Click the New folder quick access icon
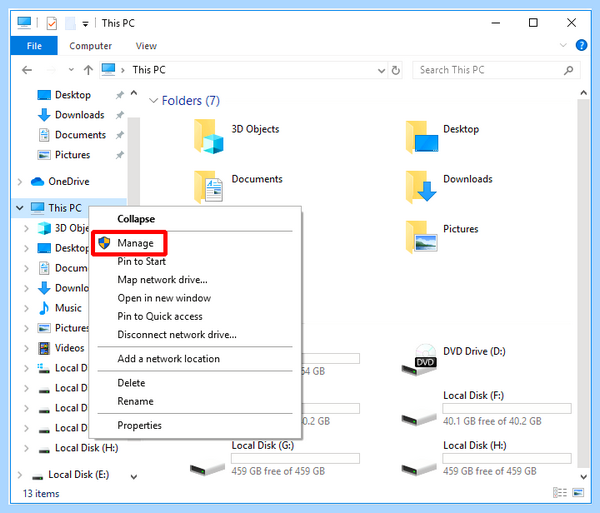The image size is (600, 513). tap(70, 23)
